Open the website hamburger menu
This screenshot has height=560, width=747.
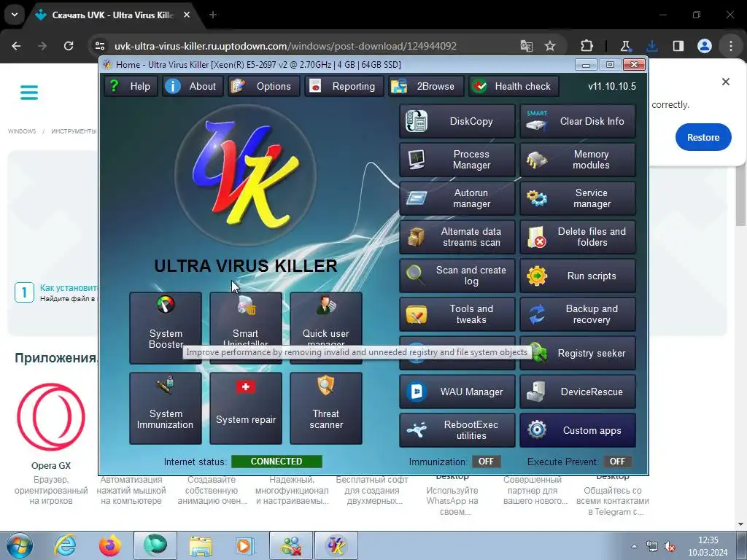[x=29, y=93]
